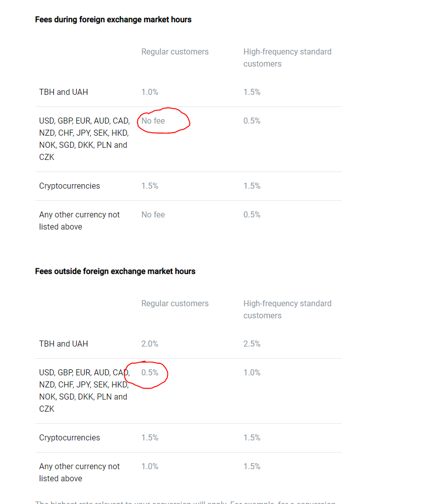428x504 pixels.
Task: Click 'TBH and UAH' row in first table
Action: click(189, 92)
